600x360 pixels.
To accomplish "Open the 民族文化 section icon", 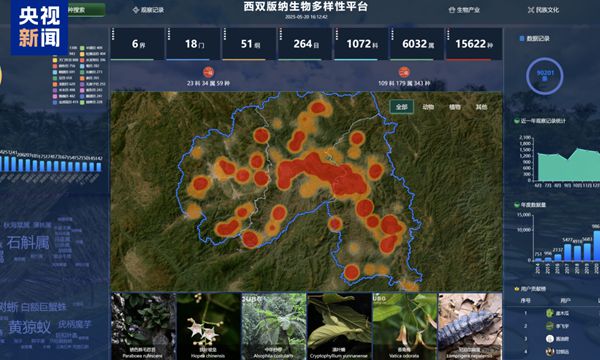I will (x=530, y=10).
